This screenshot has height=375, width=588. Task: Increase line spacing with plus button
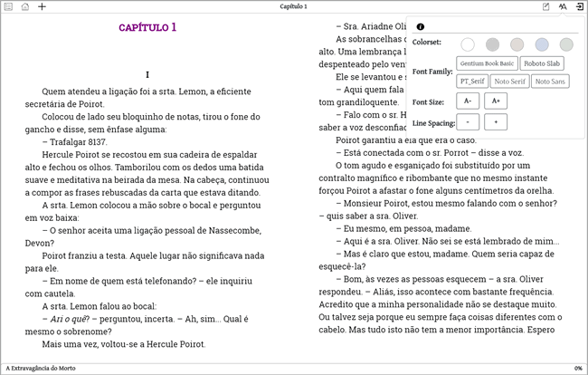(496, 122)
